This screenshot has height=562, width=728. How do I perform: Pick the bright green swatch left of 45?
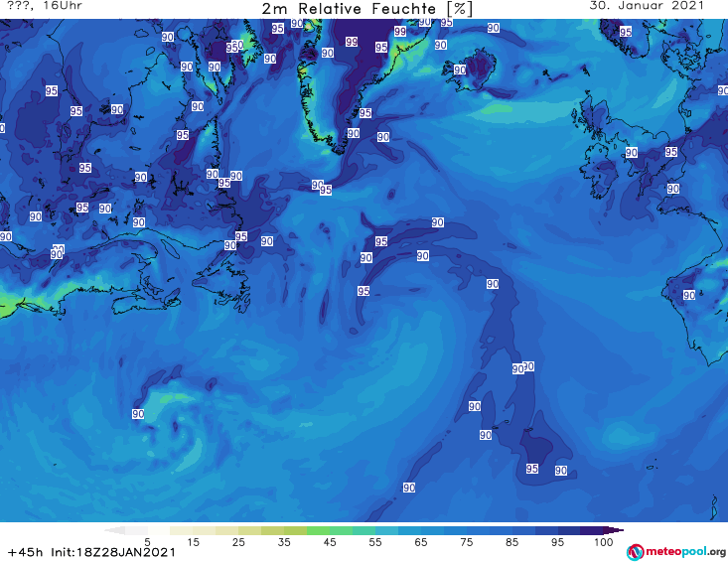click(318, 530)
